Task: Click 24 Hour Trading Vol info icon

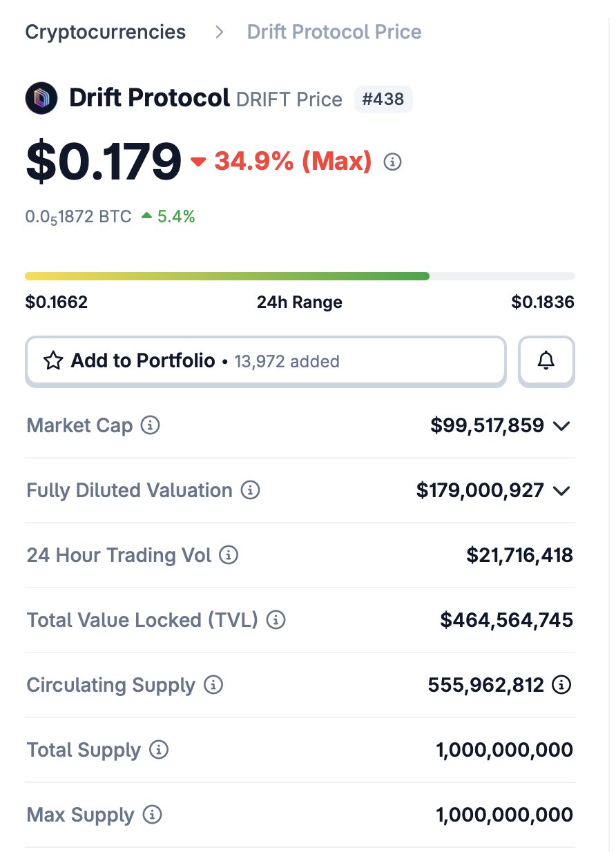Action: pos(229,555)
